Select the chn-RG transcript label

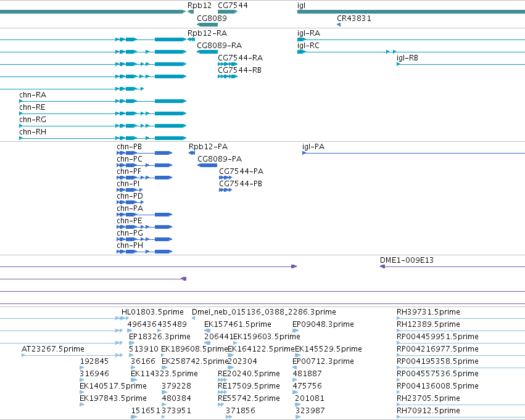tap(33, 120)
